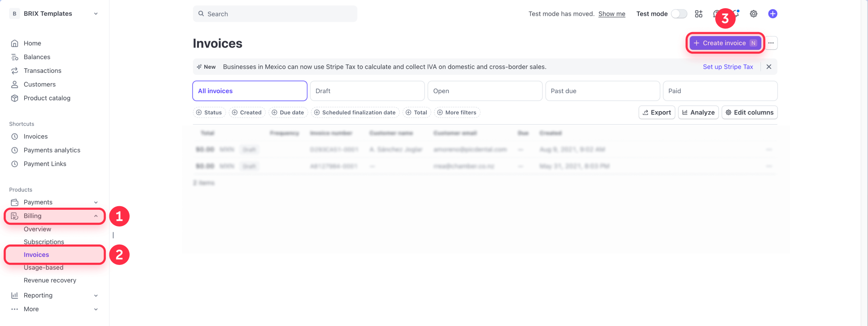Click the Customers person icon
The height and width of the screenshot is (326, 868).
pyautogui.click(x=14, y=85)
